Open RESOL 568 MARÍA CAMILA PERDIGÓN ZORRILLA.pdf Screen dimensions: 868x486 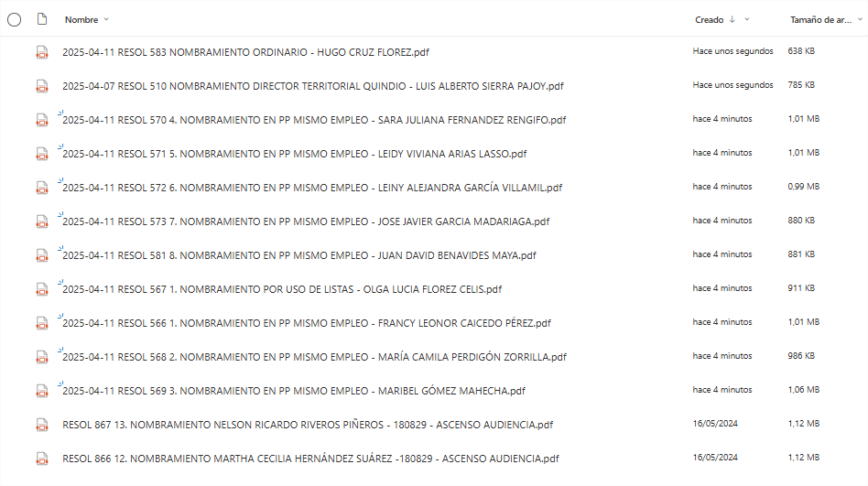coord(314,357)
